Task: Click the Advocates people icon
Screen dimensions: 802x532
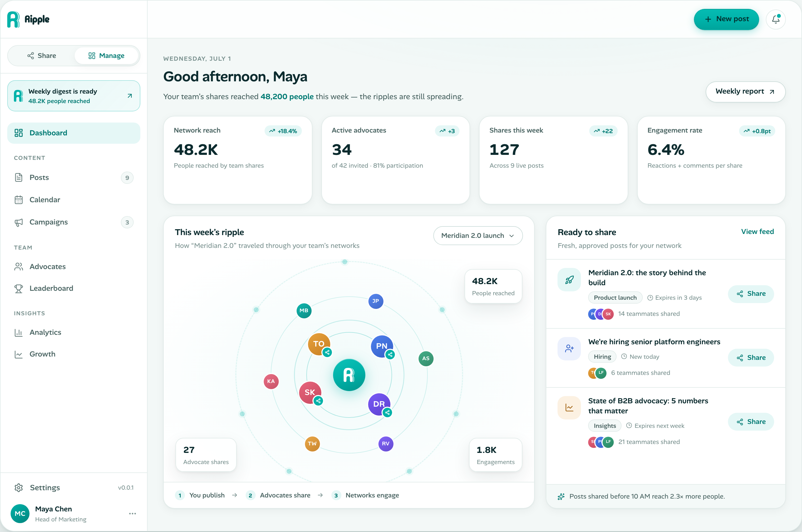Action: pos(19,267)
